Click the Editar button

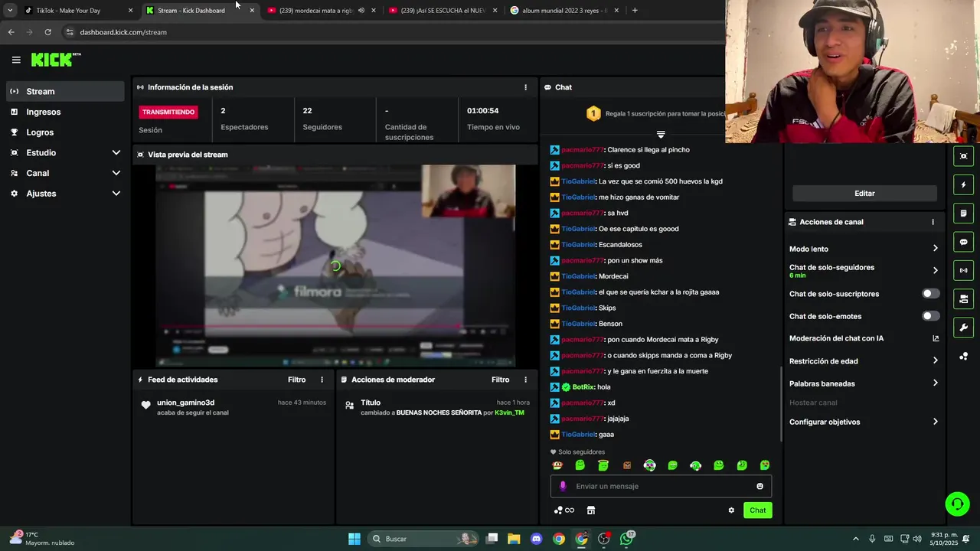[864, 194]
